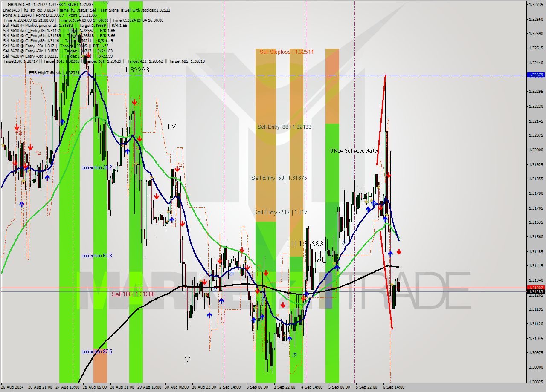The height and width of the screenshot is (392, 546).
Task: Click the 'Sell %10 @ C_Entry88' info line
Action: (58, 40)
